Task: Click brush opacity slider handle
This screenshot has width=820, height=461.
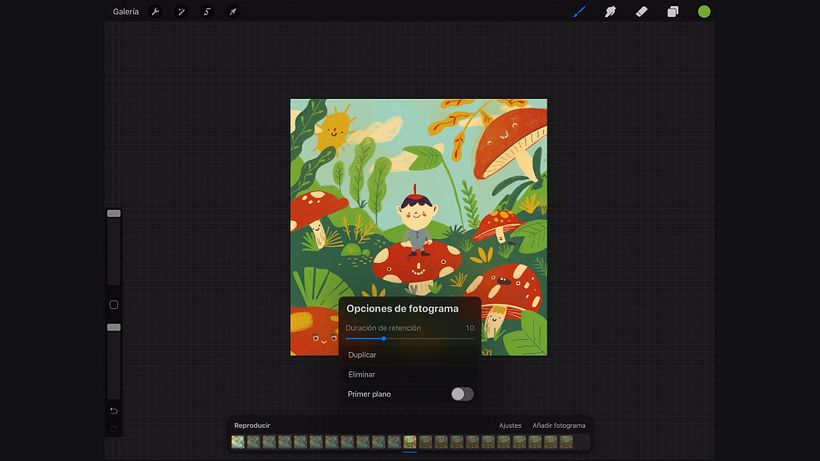Action: point(113,327)
